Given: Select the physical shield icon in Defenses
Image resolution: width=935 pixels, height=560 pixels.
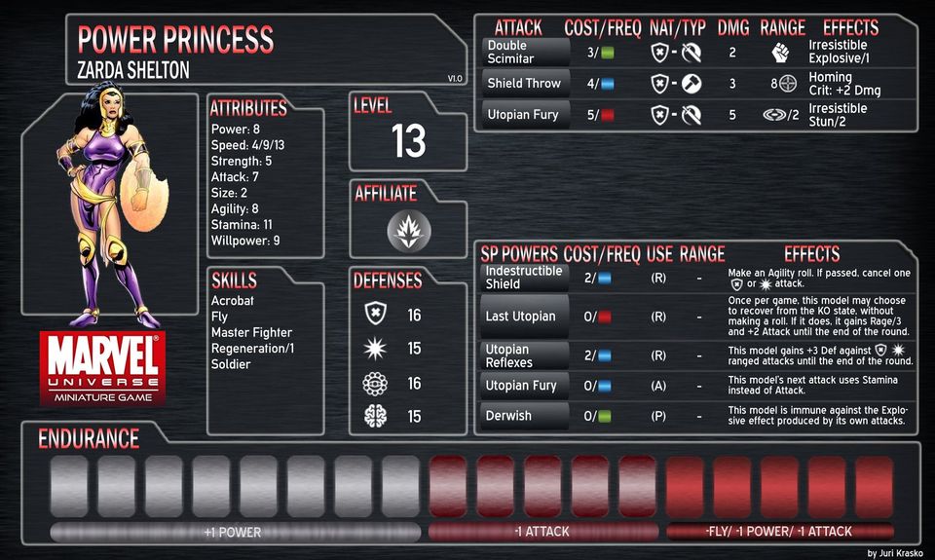Looking at the screenshot, I should (376, 314).
